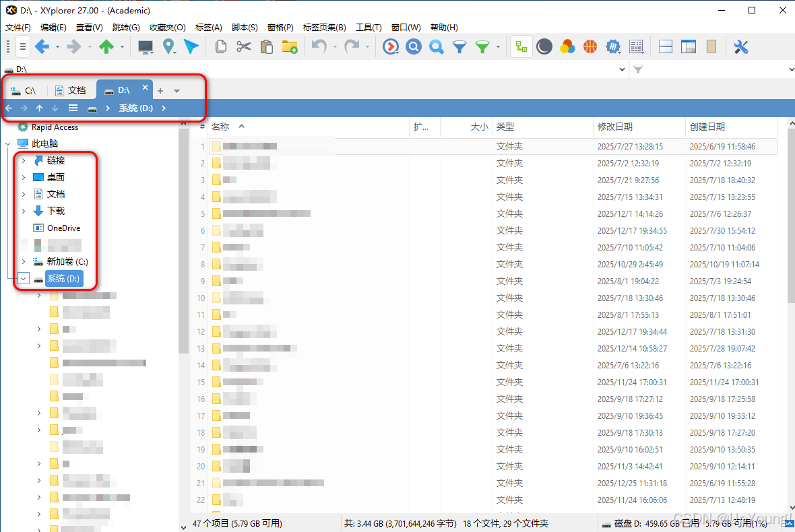The width and height of the screenshot is (795, 532).
Task: Toggle the live filter funnel in address row
Action: pos(638,69)
